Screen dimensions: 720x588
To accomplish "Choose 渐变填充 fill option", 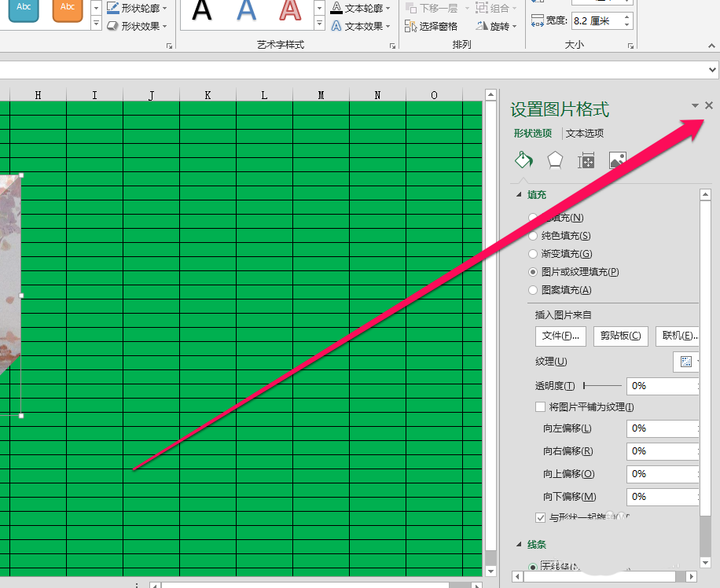I will click(x=533, y=254).
